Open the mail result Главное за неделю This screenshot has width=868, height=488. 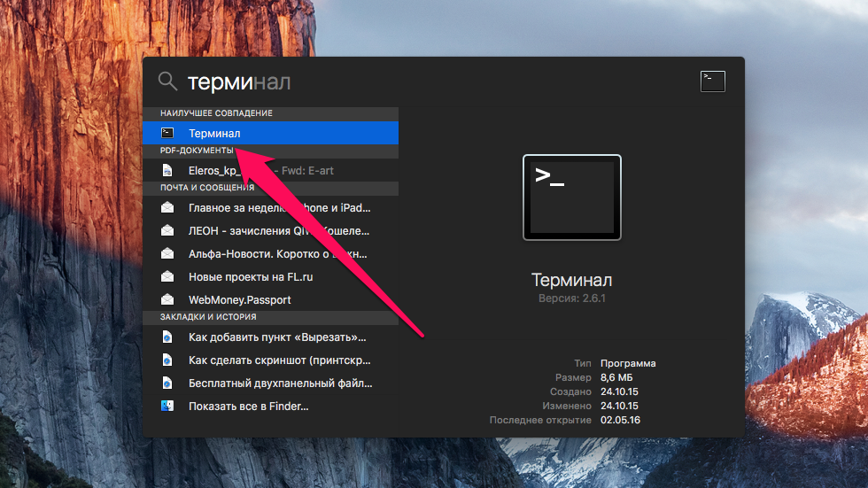[271, 207]
